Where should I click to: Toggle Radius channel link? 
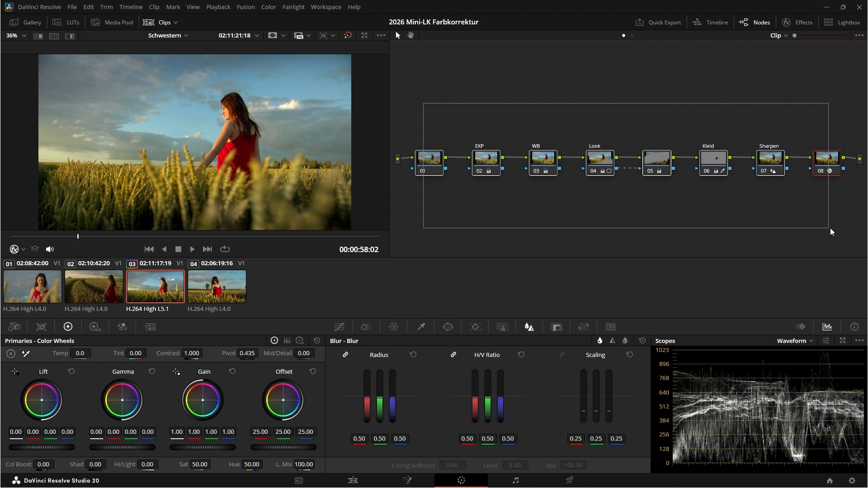pyautogui.click(x=345, y=355)
